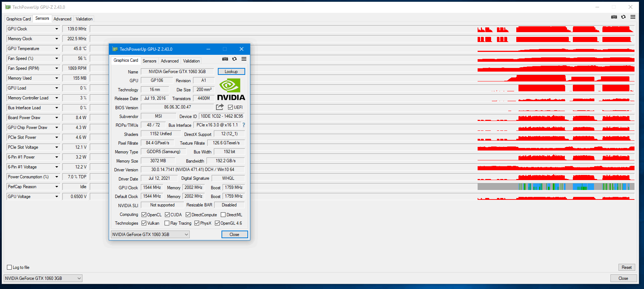
Task: Take screenshot using camera icon in front GPU-Z window
Action: [x=225, y=59]
